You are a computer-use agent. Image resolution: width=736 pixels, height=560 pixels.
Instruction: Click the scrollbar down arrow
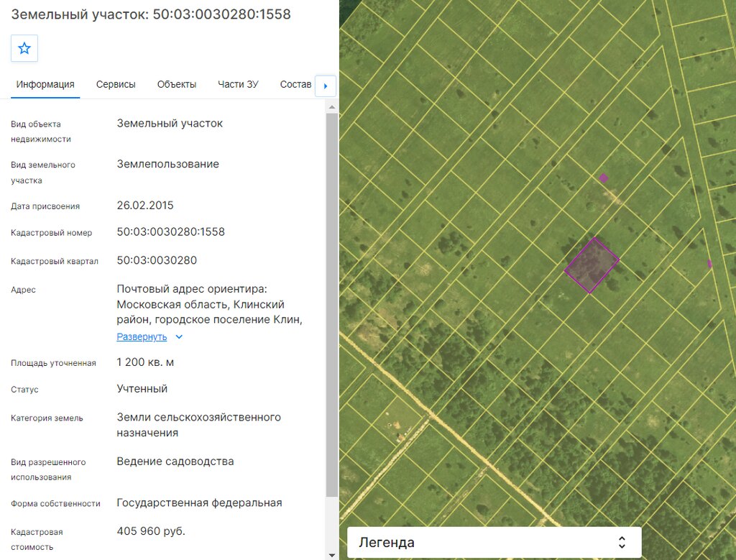coord(332,555)
